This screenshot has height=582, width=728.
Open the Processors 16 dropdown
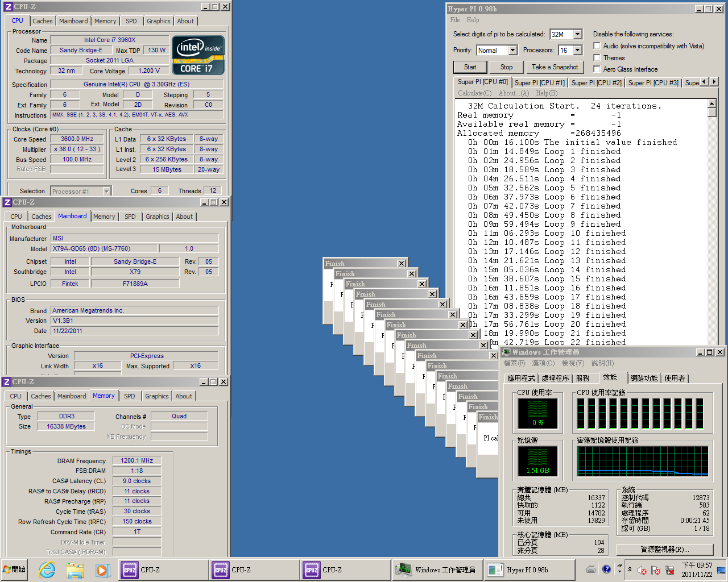pos(578,50)
